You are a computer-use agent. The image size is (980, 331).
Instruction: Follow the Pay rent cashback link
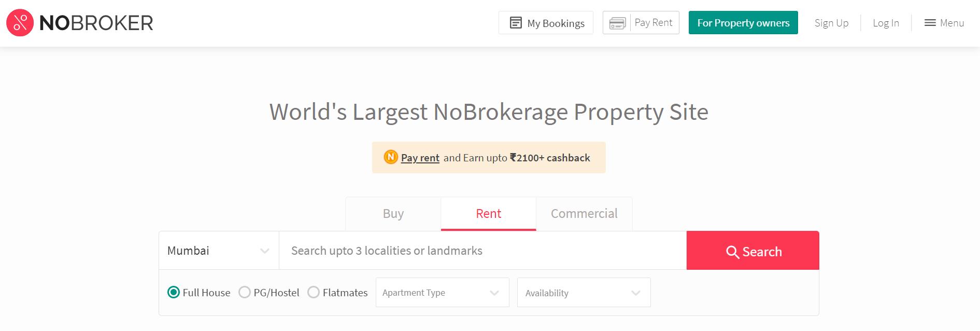420,158
